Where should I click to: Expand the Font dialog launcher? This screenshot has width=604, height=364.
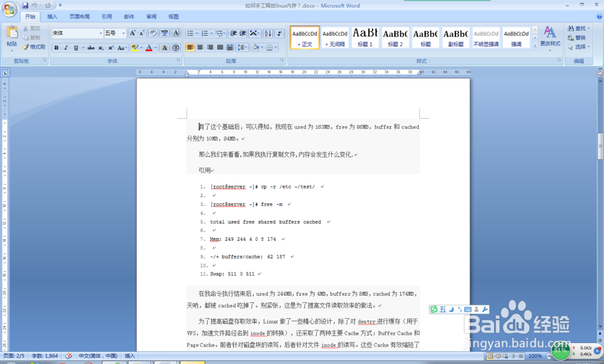tap(178, 60)
